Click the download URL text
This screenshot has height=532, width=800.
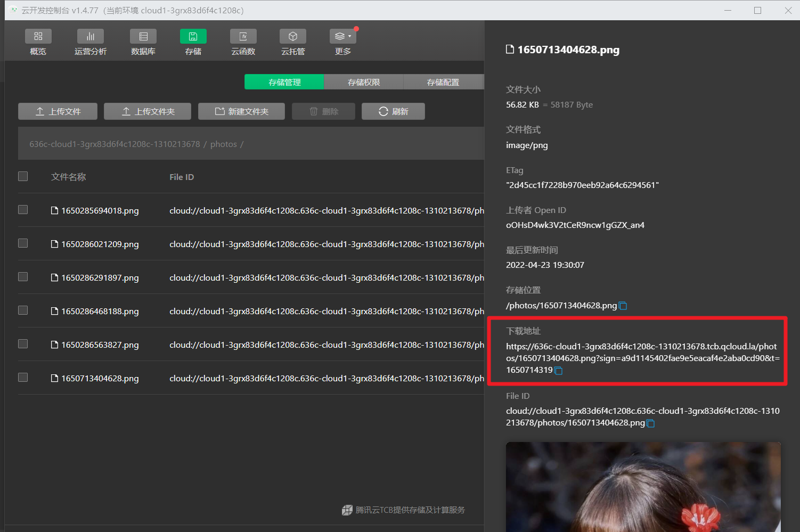click(642, 358)
